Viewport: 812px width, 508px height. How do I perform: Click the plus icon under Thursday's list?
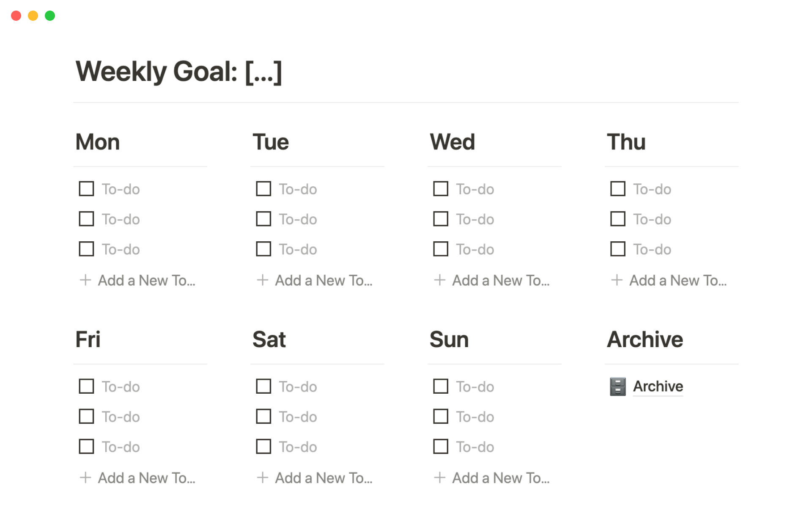coord(617,280)
